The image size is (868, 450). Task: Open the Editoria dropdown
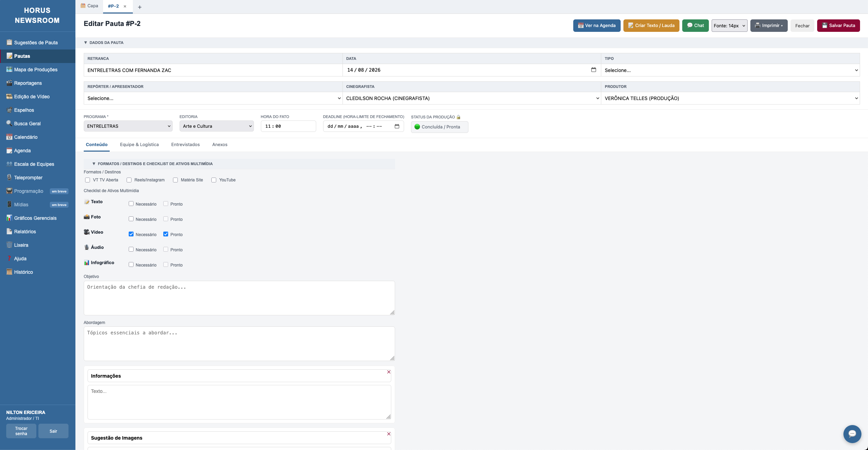tap(217, 126)
